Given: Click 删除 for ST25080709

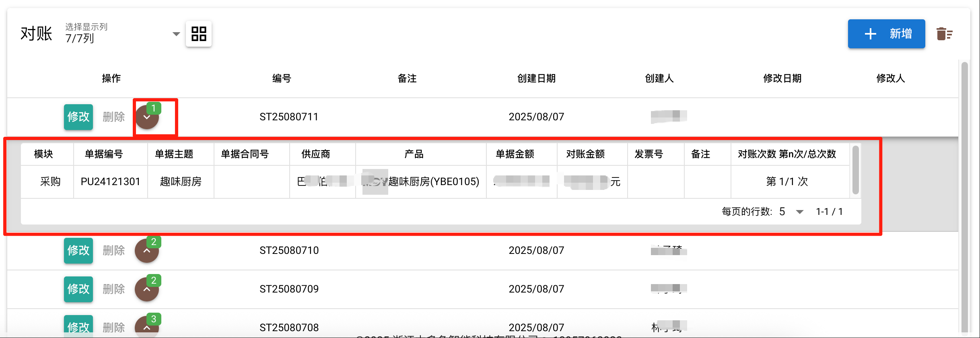Looking at the screenshot, I should tap(114, 289).
